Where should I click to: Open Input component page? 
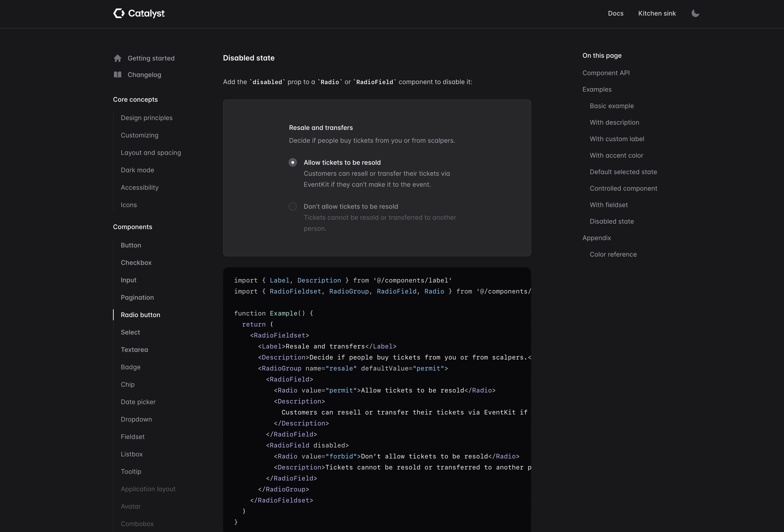tap(129, 280)
